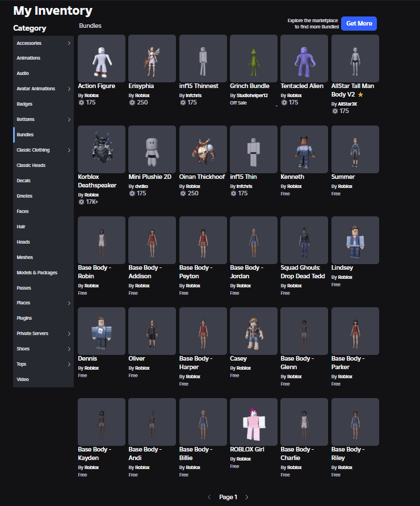Open the Erisyphia bundle thumbnail
The height and width of the screenshot is (506, 420).
coord(152,58)
